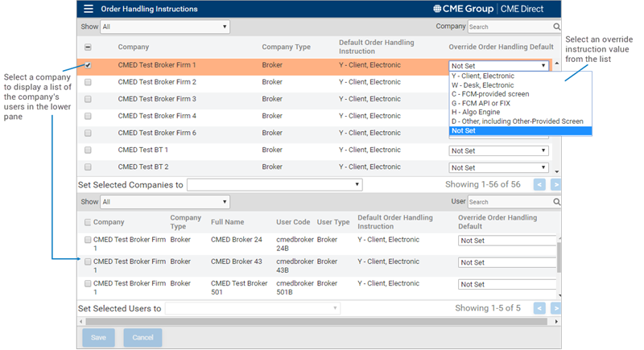Go to next page of users
Screen dimensions: 644x350
tap(555, 308)
